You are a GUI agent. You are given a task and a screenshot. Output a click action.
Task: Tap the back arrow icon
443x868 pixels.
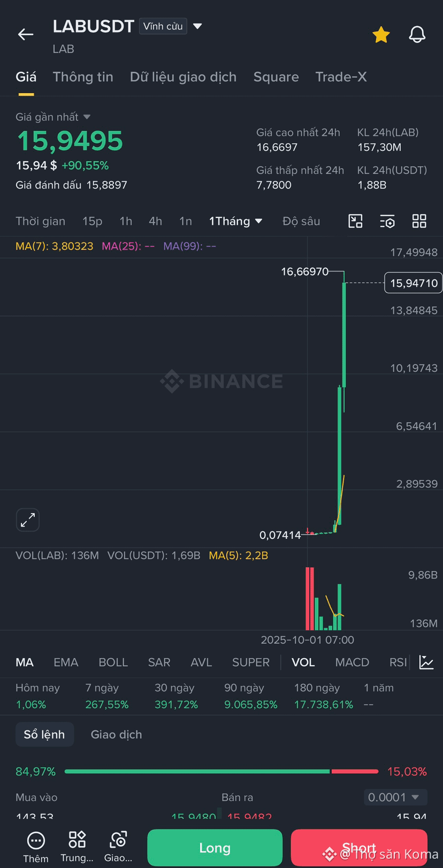(26, 35)
